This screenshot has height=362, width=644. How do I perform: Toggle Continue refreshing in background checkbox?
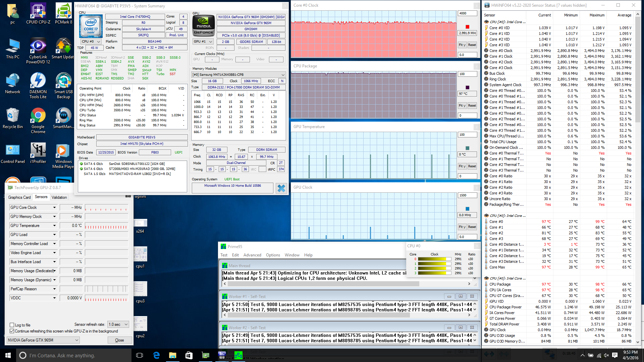(12, 331)
